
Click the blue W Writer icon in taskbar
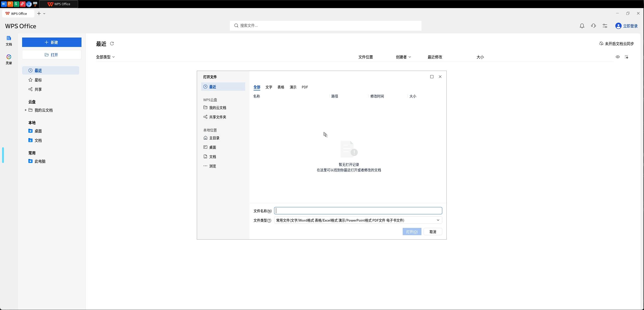(3, 4)
